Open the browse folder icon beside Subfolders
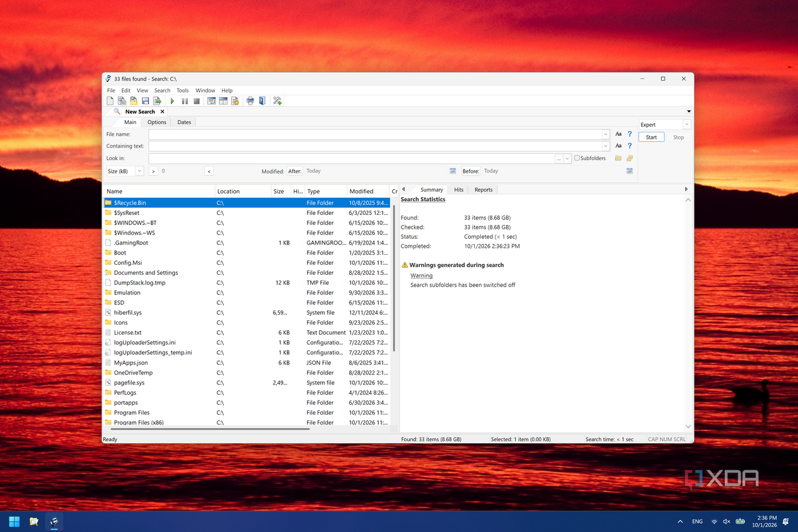Viewport: 798px width, 532px height. pos(618,158)
